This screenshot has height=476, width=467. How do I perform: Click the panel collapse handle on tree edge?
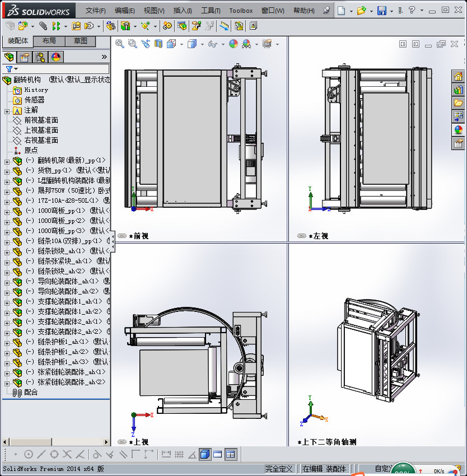[x=113, y=242]
